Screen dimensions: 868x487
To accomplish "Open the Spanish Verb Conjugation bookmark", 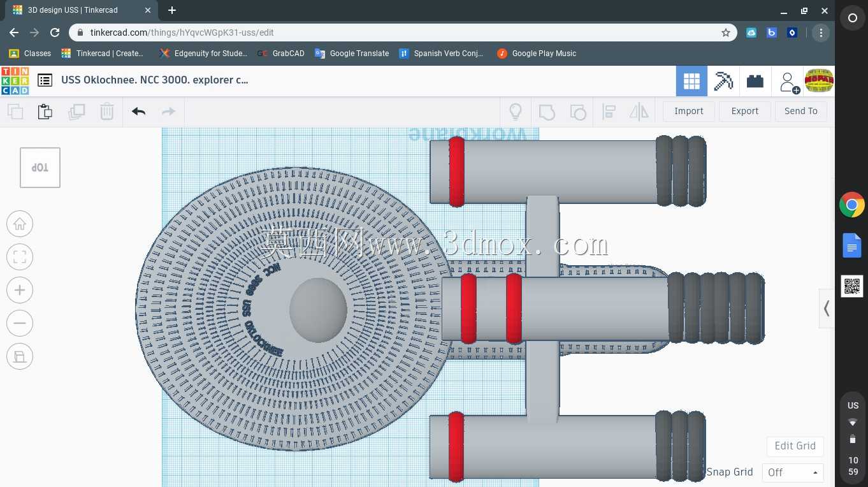I will [441, 54].
